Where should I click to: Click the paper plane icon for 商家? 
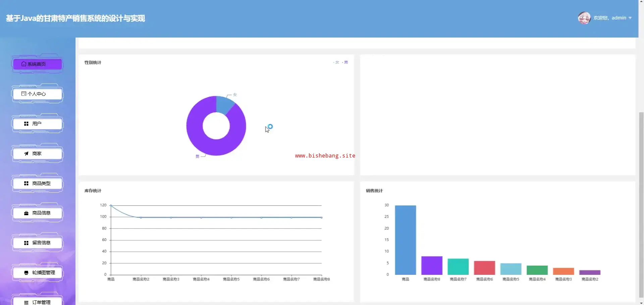point(26,154)
